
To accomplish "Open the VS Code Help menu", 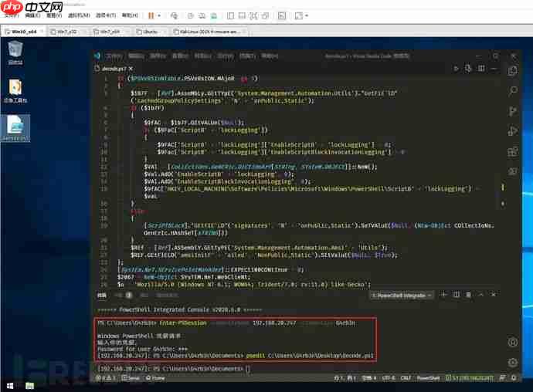I will pyautogui.click(x=270, y=56).
